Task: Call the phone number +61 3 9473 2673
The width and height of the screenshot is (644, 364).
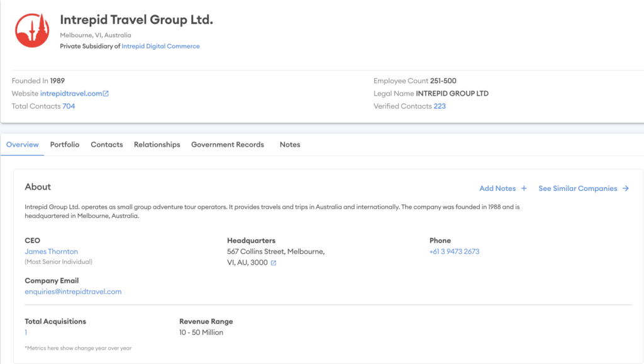Action: (x=454, y=251)
